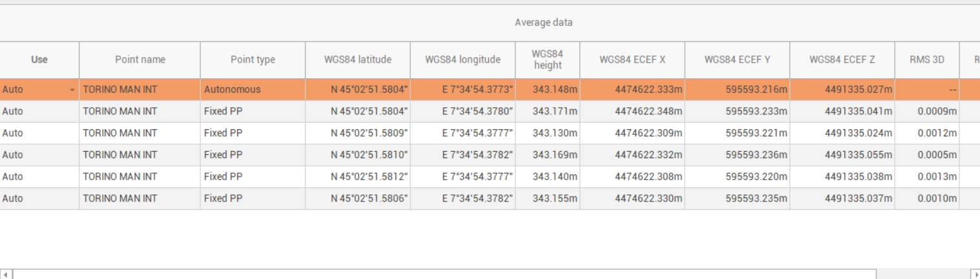The height and width of the screenshot is (279, 980).
Task: Click the right scroll arrow of horizontal scrollbar
Action: 975,274
